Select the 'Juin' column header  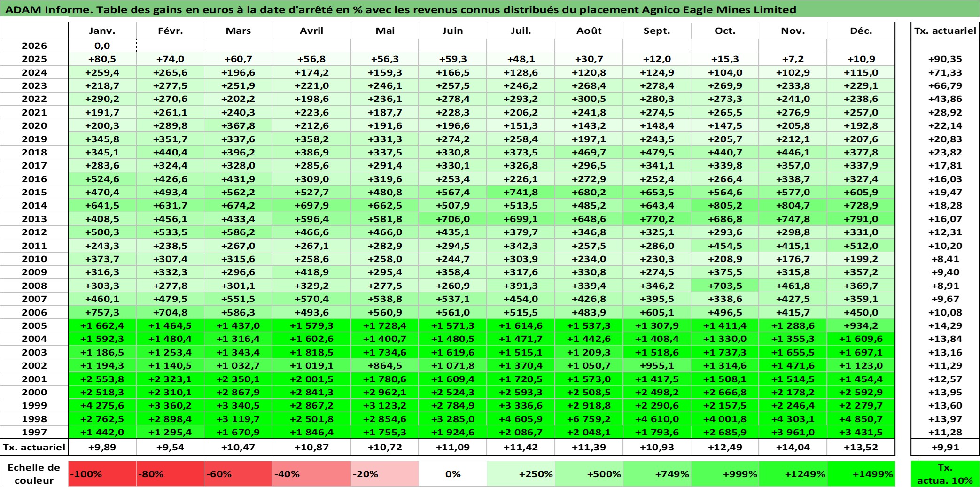point(453,31)
